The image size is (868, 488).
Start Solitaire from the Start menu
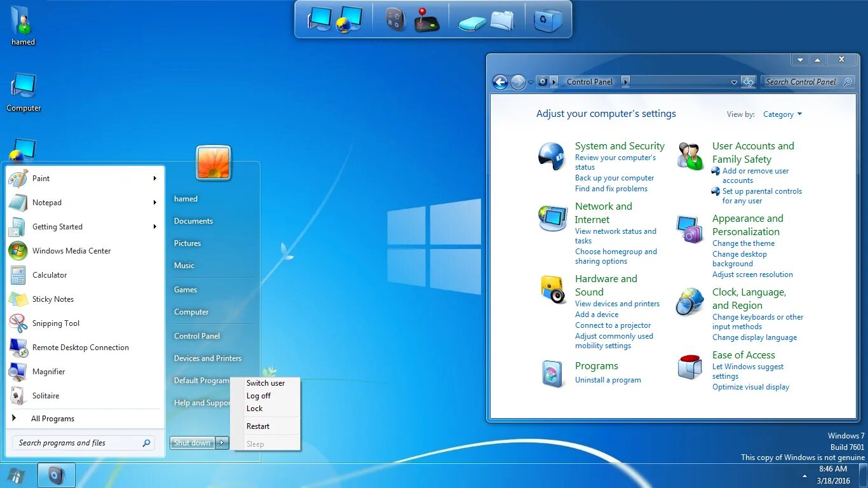(46, 396)
